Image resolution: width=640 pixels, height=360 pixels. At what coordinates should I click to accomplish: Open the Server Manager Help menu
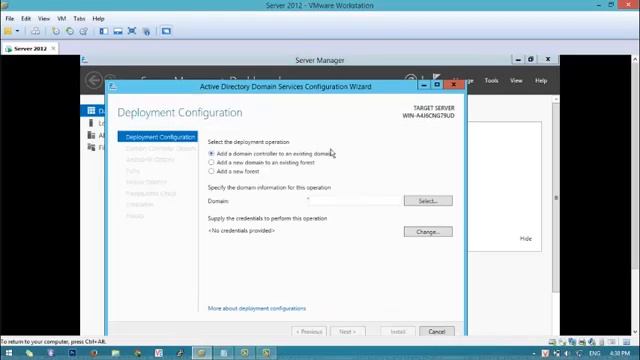(x=541, y=81)
